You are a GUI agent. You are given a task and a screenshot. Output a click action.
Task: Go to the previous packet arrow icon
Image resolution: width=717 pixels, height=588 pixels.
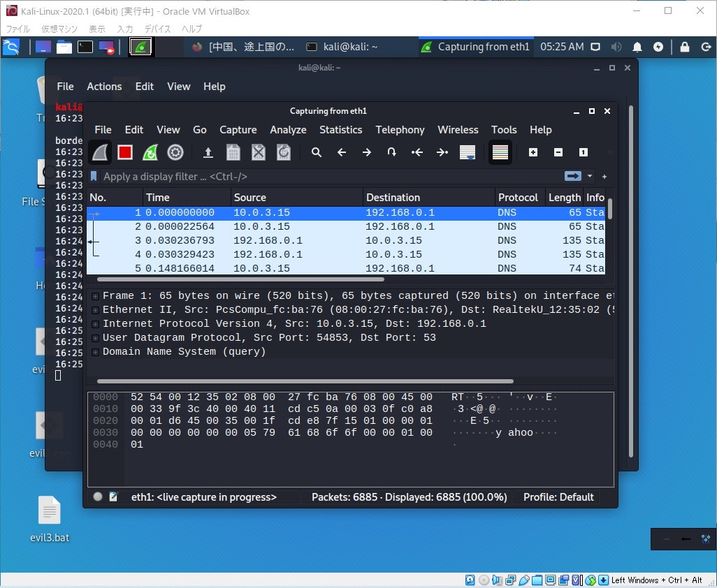(x=342, y=152)
